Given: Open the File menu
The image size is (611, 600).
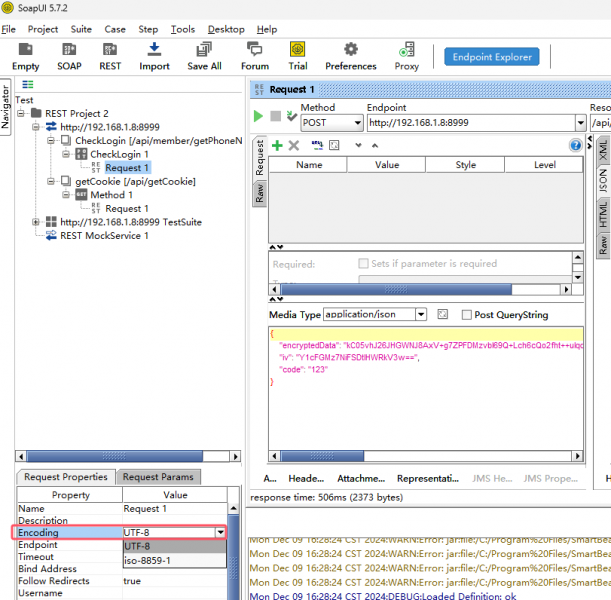Looking at the screenshot, I should tap(8, 29).
